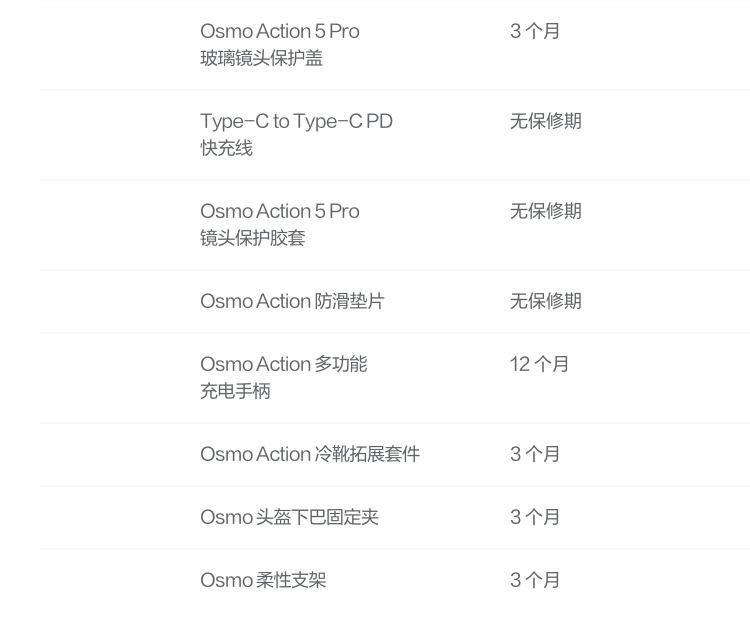Click the Osmo 柔性支架 product name
This screenshot has height=630, width=750.
(x=263, y=581)
